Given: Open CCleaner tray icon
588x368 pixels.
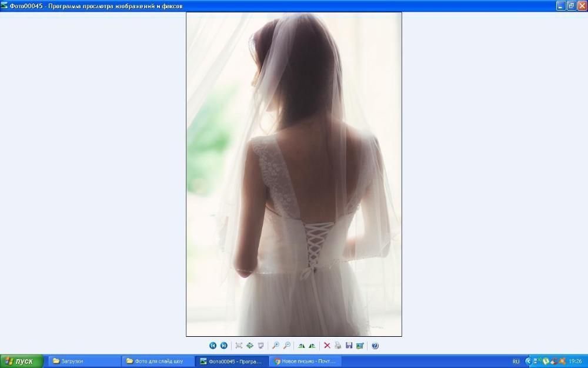Looking at the screenshot, I should [554, 362].
